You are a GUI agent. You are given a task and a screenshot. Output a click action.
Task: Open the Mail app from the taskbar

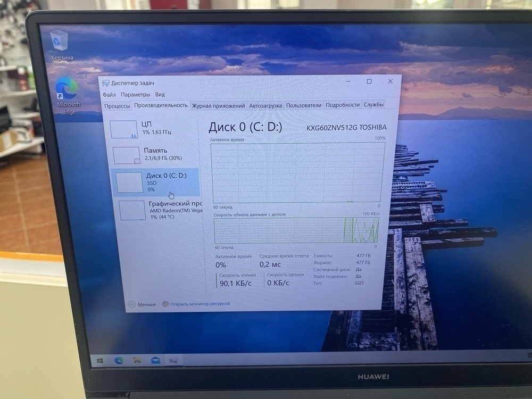click(155, 360)
